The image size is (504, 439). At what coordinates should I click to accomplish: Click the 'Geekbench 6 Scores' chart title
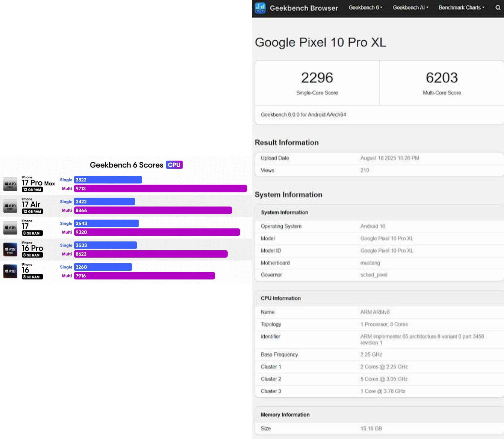pyautogui.click(x=126, y=165)
